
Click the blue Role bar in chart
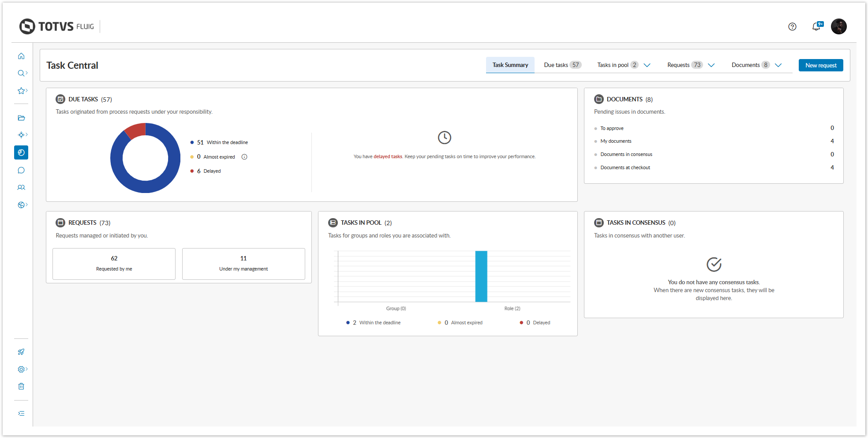coord(481,276)
